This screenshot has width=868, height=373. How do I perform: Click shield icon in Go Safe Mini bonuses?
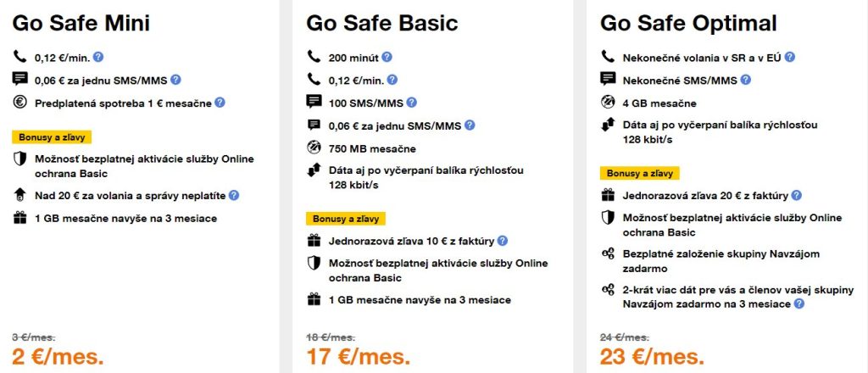point(20,159)
